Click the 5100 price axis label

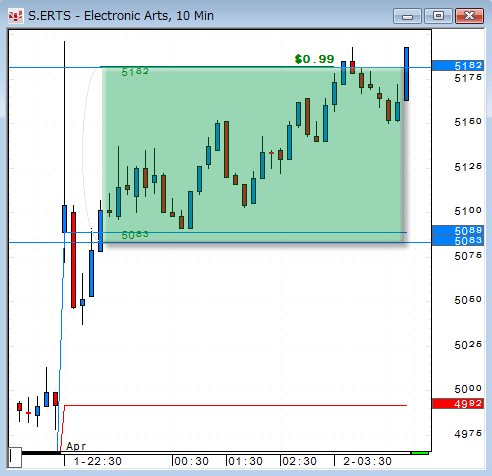point(468,211)
